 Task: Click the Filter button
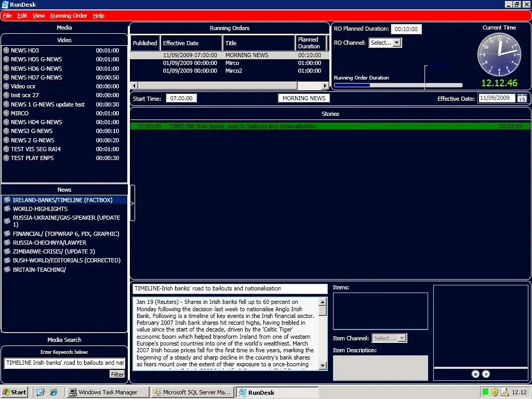[117, 374]
